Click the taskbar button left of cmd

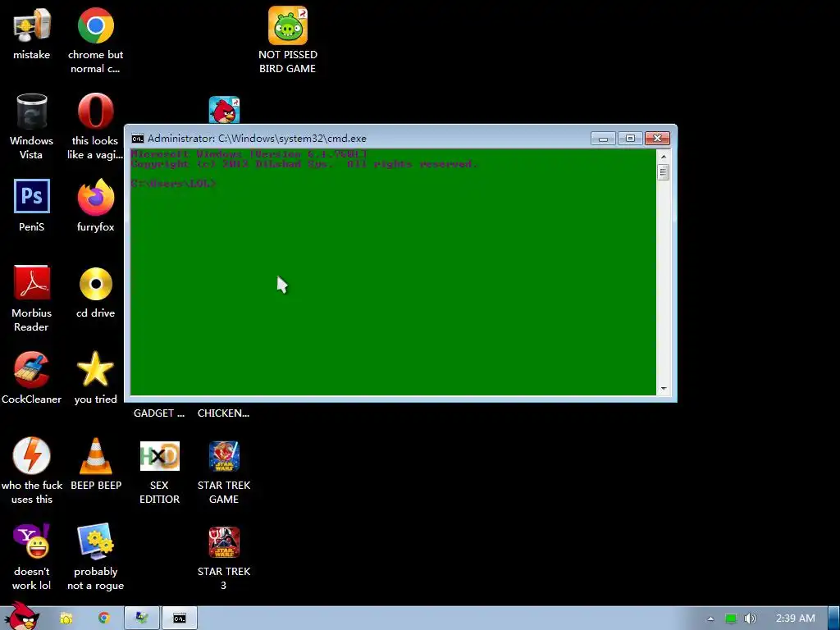[x=141, y=619]
